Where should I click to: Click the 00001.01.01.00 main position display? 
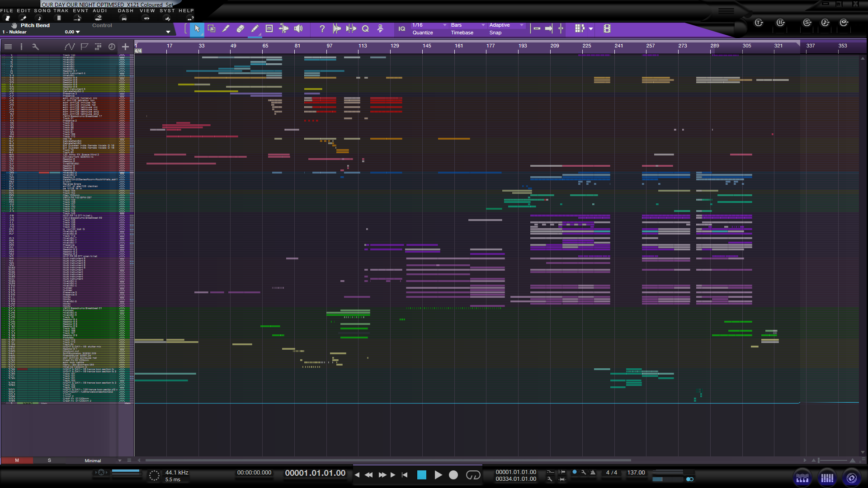(x=315, y=473)
